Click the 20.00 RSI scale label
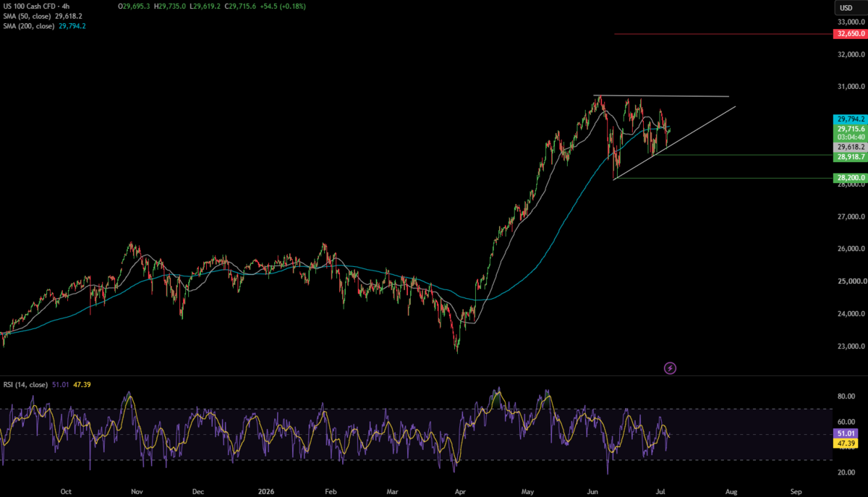This screenshot has height=497, width=868. (847, 472)
